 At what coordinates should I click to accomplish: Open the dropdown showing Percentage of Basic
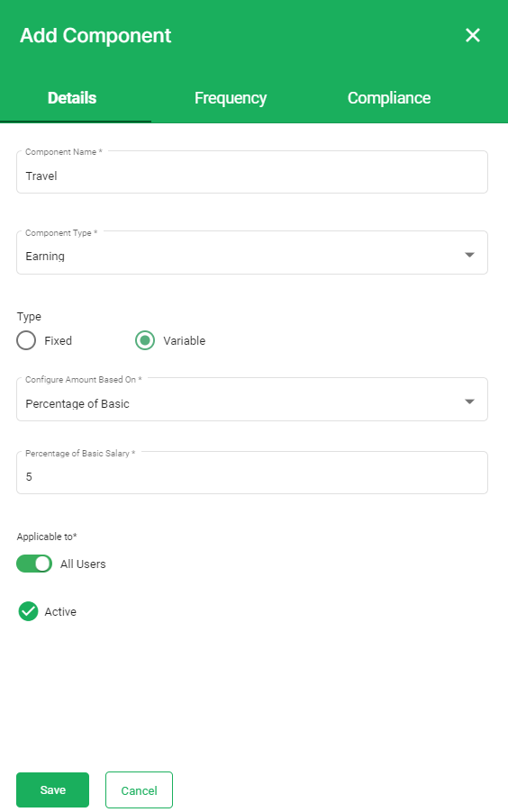point(252,400)
